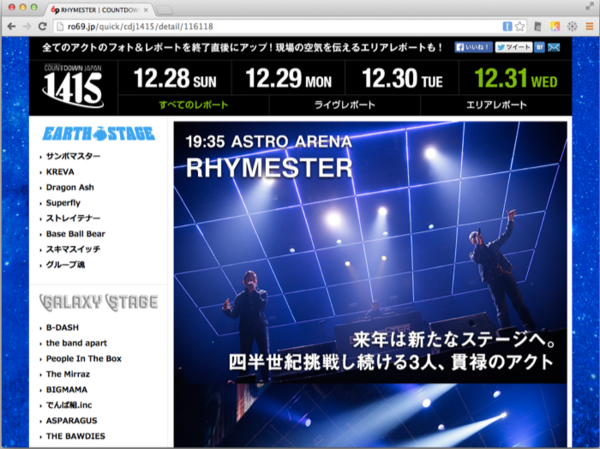Image resolution: width=600 pixels, height=449 pixels.
Task: Open the B-DASH report link
Action: pos(62,328)
